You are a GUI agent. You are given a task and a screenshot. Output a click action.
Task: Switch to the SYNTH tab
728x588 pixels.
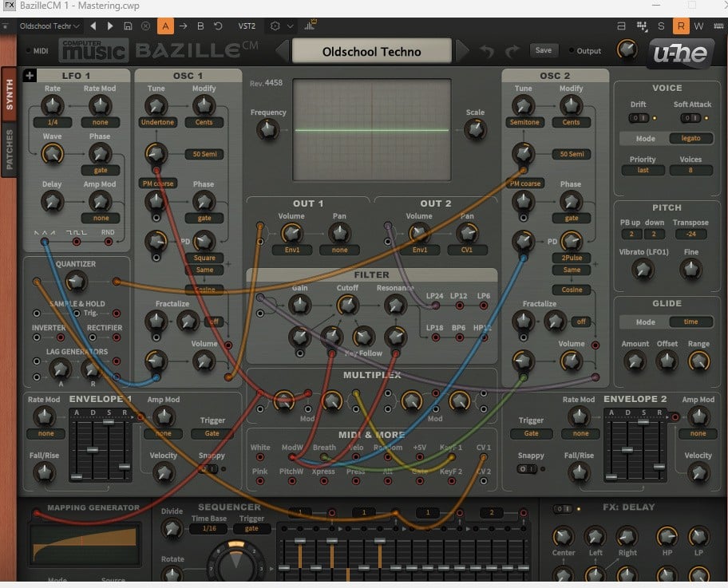coord(10,95)
